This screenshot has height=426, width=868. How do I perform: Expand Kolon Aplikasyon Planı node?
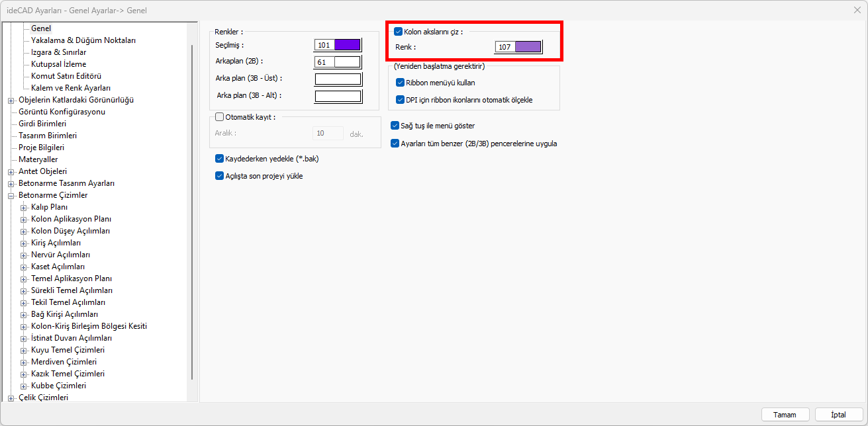[23, 220]
